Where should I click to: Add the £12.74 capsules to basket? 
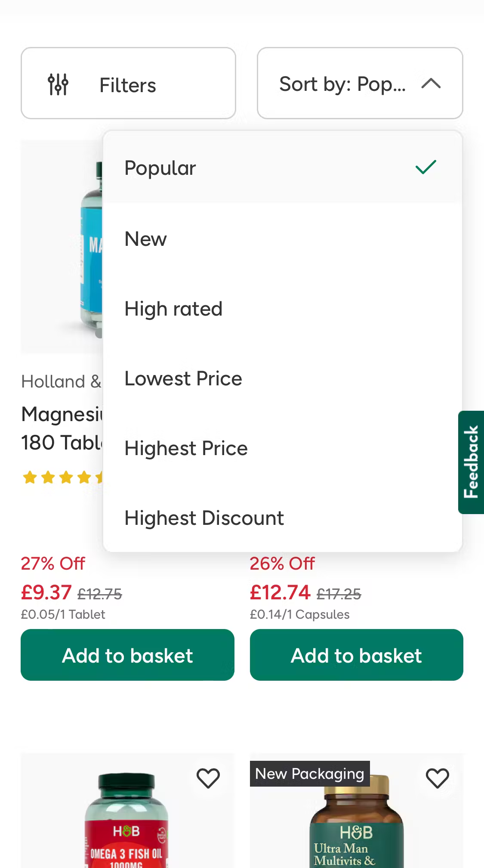[x=356, y=654]
